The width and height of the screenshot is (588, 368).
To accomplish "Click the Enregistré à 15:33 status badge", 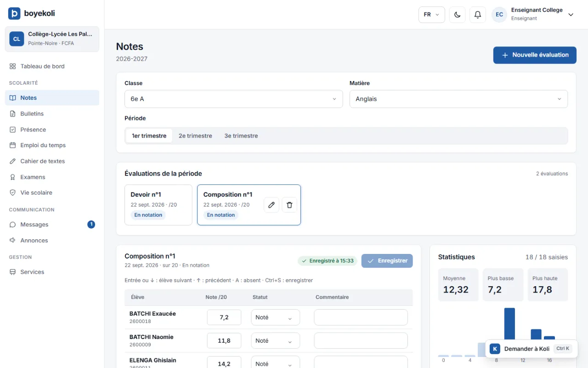I will (328, 261).
